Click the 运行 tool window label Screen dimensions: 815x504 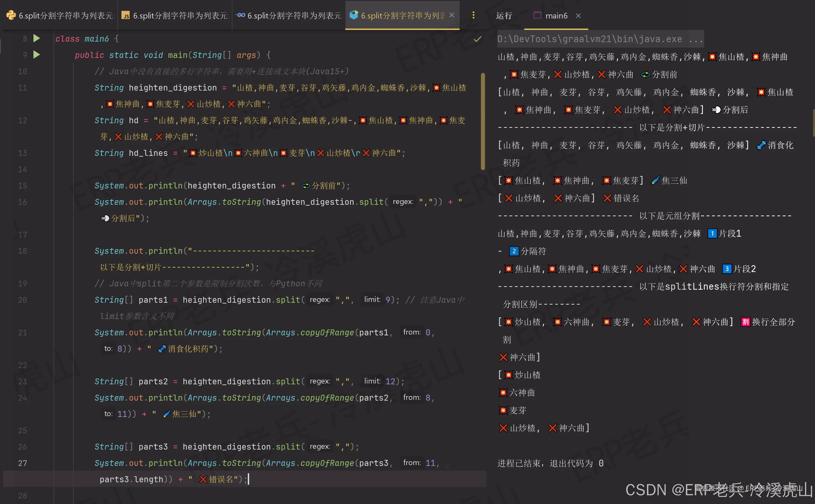pyautogui.click(x=504, y=16)
